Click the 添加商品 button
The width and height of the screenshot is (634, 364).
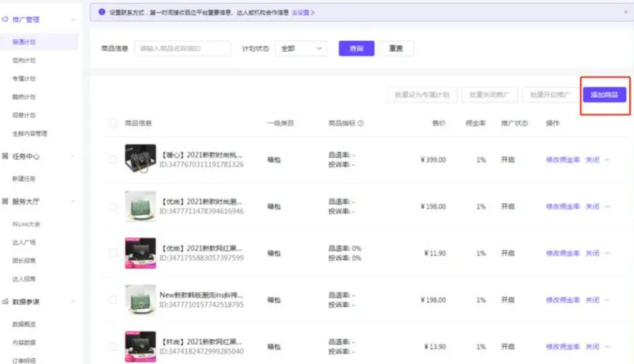click(x=605, y=95)
